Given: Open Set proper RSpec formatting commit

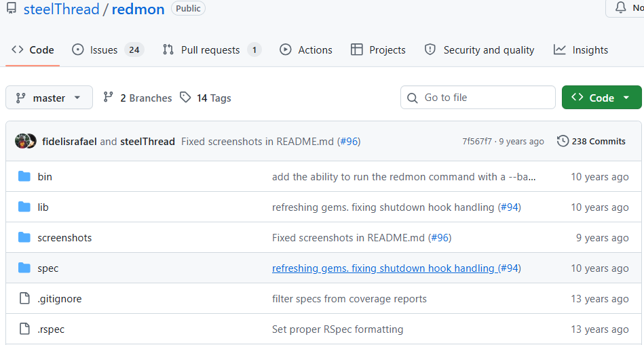Looking at the screenshot, I should [337, 329].
